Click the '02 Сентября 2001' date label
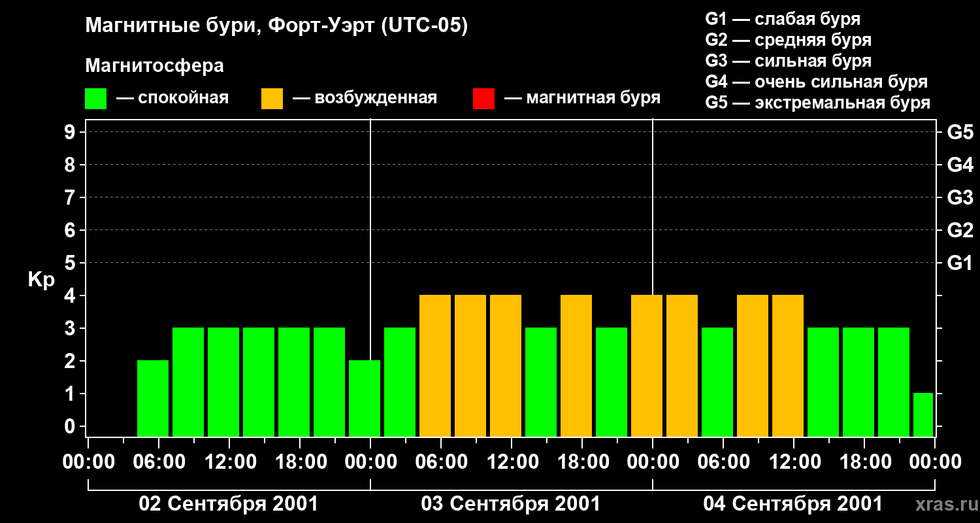The image size is (980, 523). click(x=229, y=504)
